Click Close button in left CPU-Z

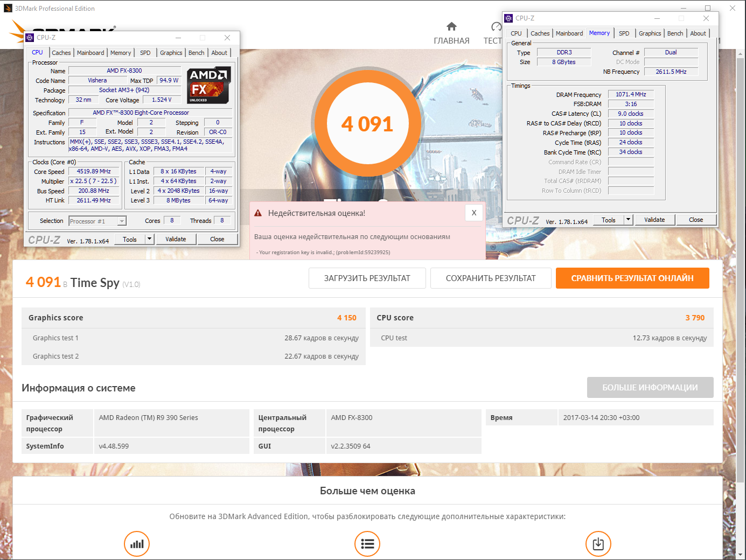pos(217,239)
